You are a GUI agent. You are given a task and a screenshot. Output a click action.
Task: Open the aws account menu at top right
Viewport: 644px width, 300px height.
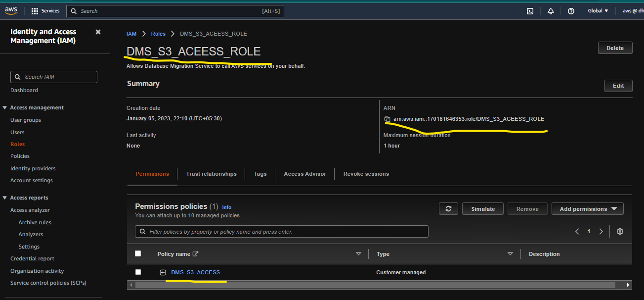633,11
